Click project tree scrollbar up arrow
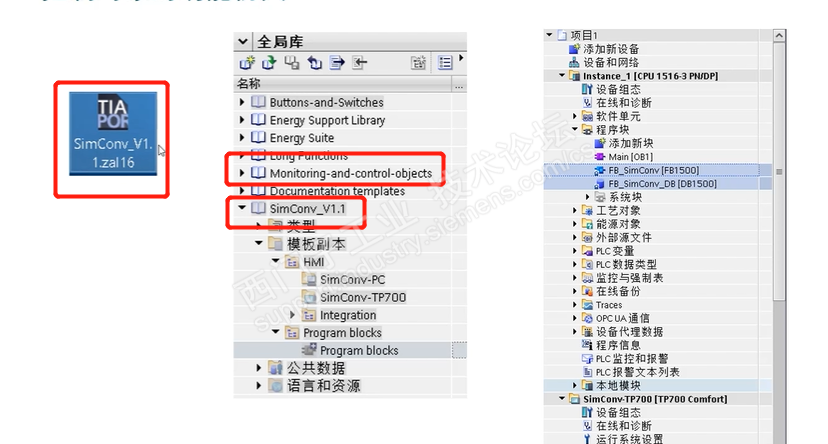 coord(779,35)
